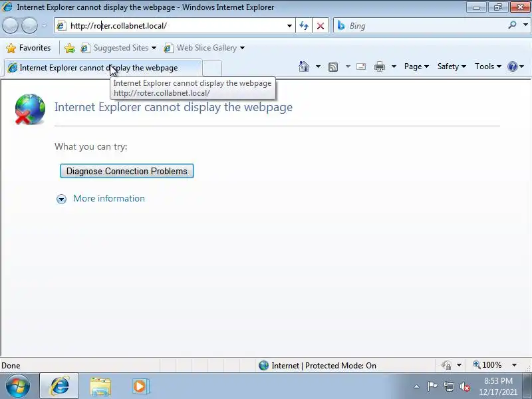Click the Back navigation button
532x399 pixels.
pyautogui.click(x=10, y=26)
